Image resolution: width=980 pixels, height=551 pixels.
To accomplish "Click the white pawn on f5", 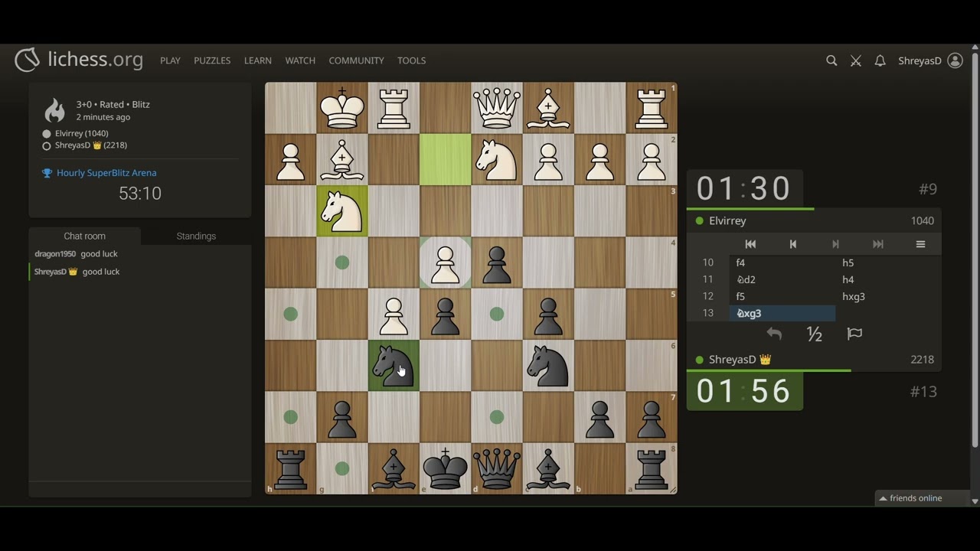I will [x=394, y=314].
